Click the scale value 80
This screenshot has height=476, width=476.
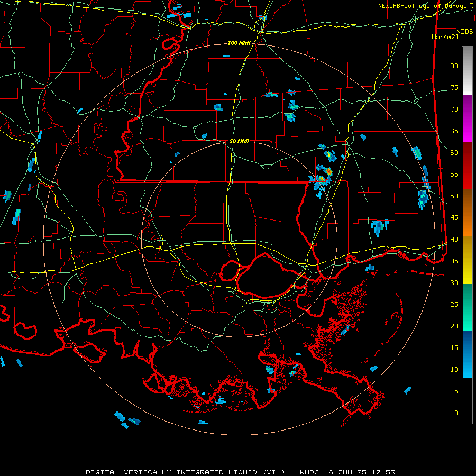coord(454,66)
